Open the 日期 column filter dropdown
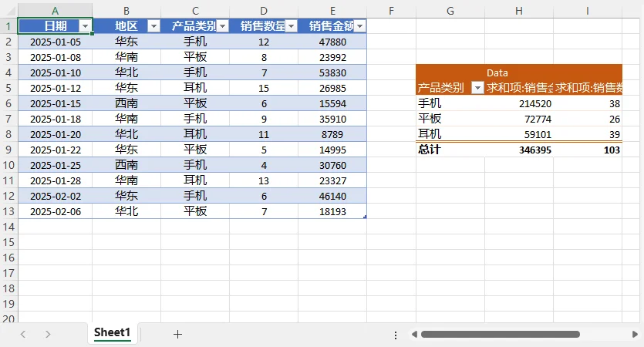 (x=85, y=26)
